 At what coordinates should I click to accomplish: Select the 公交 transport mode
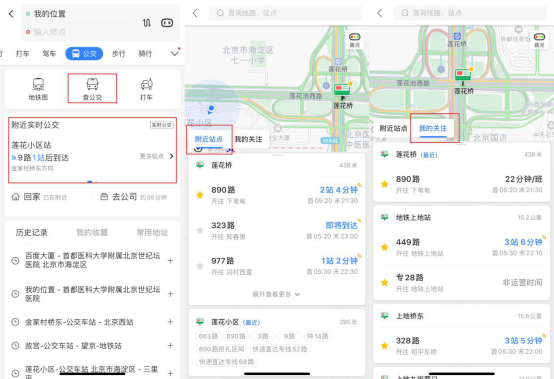pos(84,53)
